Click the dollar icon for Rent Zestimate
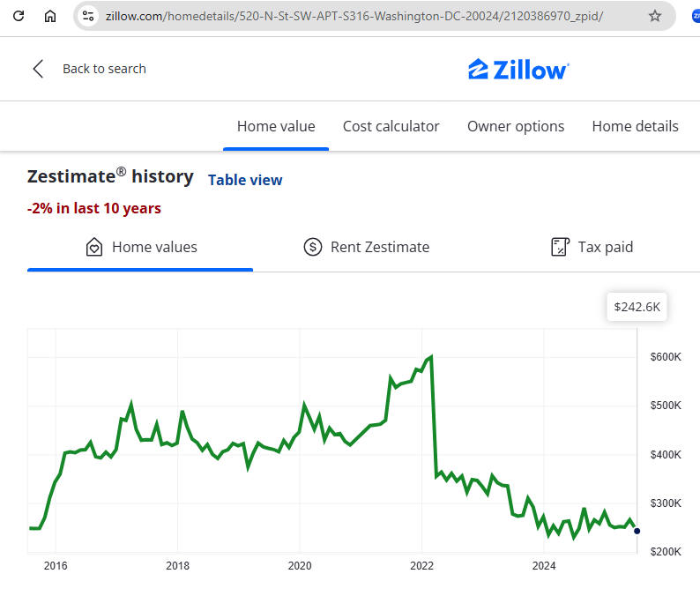The width and height of the screenshot is (700, 596). tap(312, 247)
